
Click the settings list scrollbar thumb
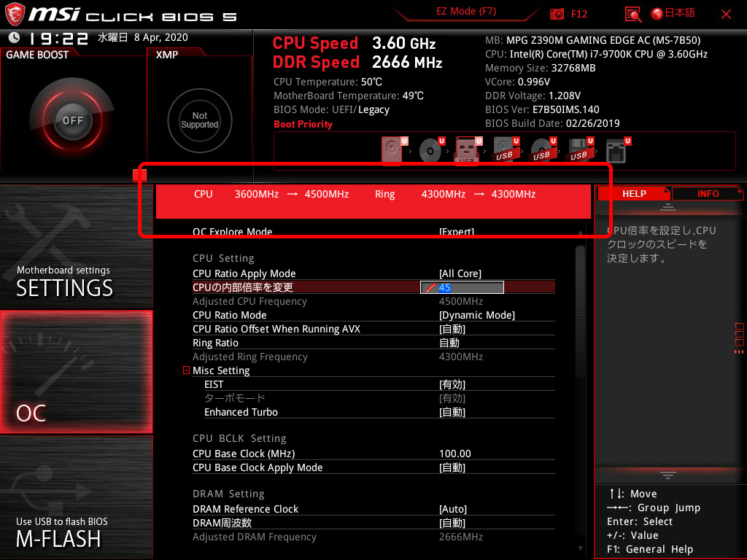[x=580, y=312]
